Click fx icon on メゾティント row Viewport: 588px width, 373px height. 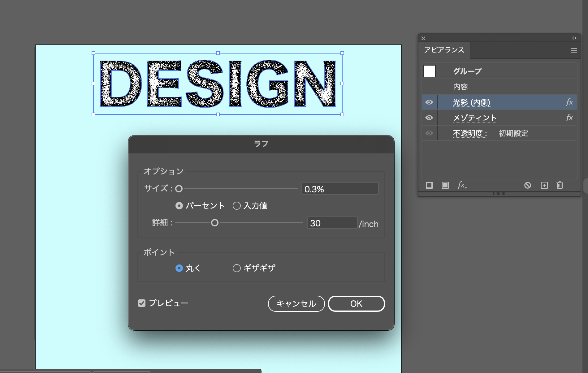[569, 118]
